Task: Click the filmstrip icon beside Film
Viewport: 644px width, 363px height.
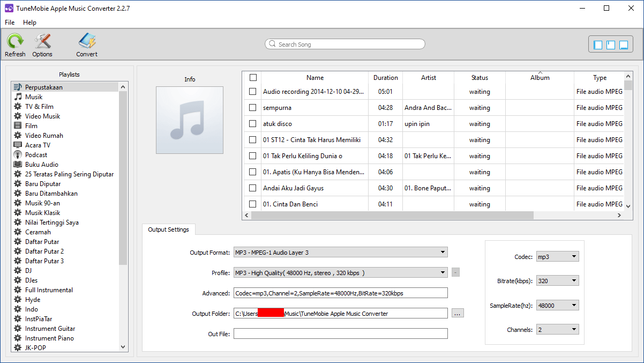Action: pyautogui.click(x=18, y=125)
